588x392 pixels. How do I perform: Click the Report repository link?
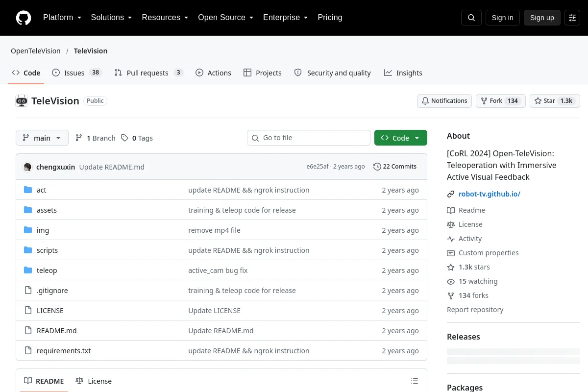(x=475, y=310)
